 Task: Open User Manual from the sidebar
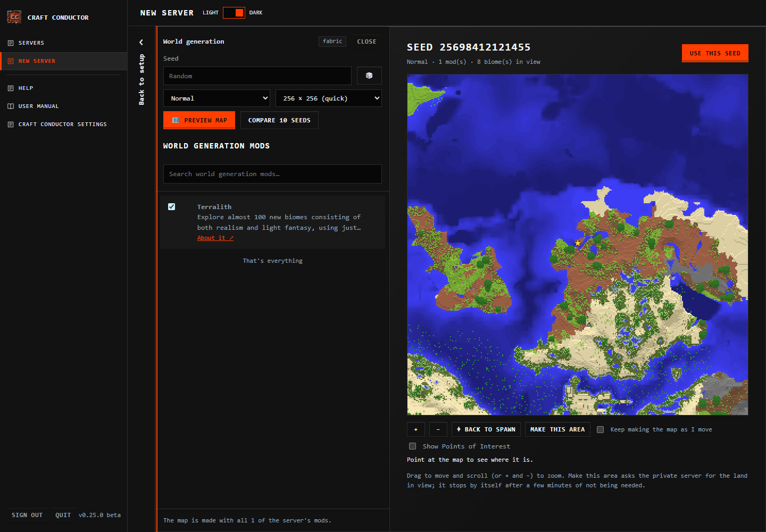[64, 106]
